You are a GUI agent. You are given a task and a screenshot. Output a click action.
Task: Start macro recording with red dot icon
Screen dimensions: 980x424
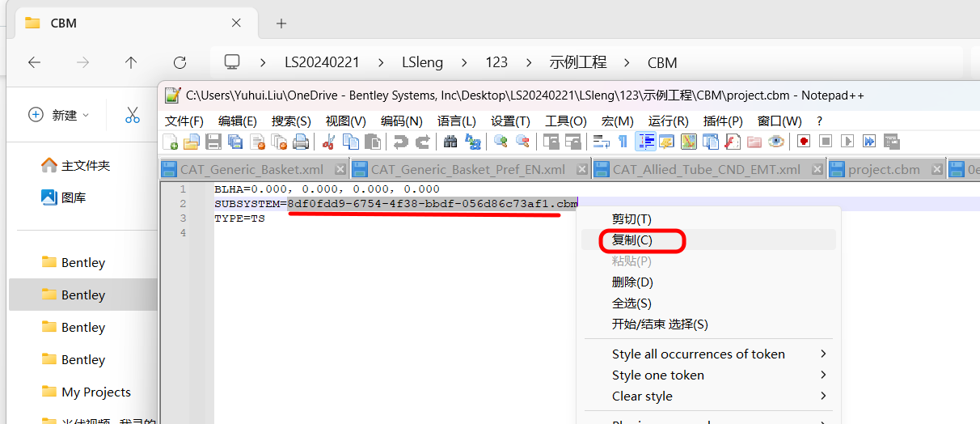[804, 142]
